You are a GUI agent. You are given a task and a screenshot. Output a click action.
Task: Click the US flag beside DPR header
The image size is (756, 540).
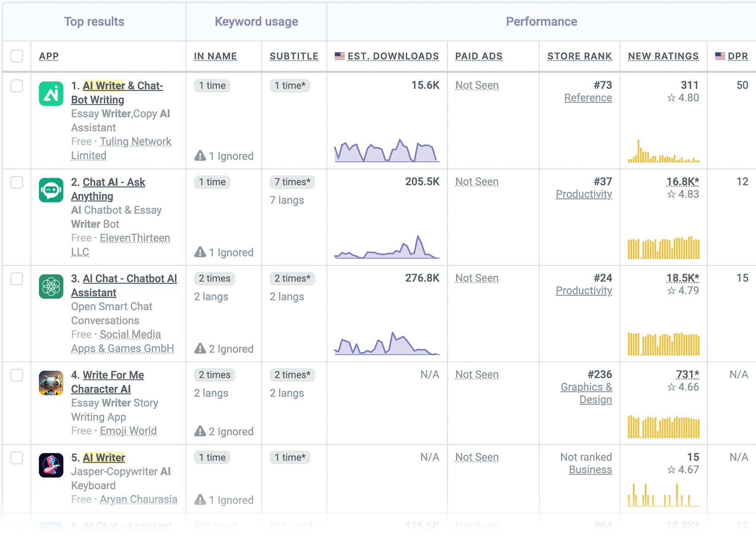tap(720, 56)
